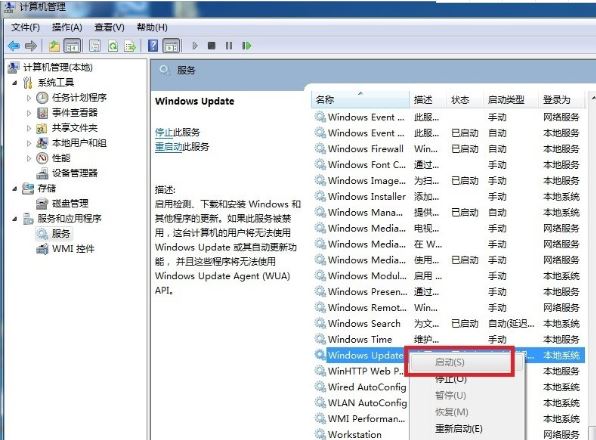Choose 重新启动(E) in the context menu

[459, 429]
